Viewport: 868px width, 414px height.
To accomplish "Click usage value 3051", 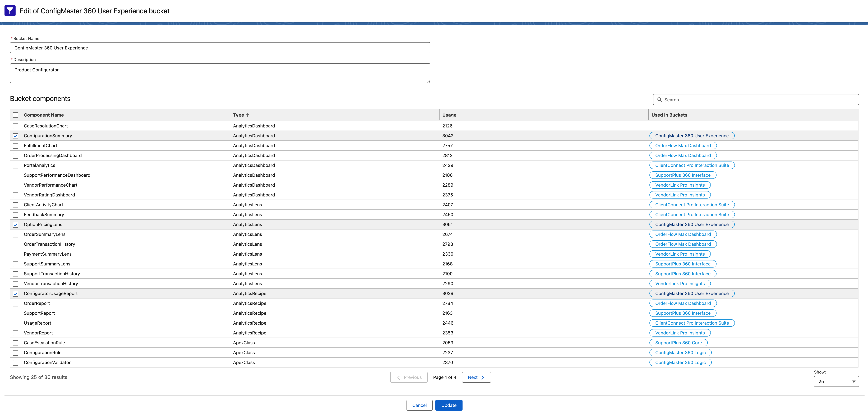I will pos(447,224).
